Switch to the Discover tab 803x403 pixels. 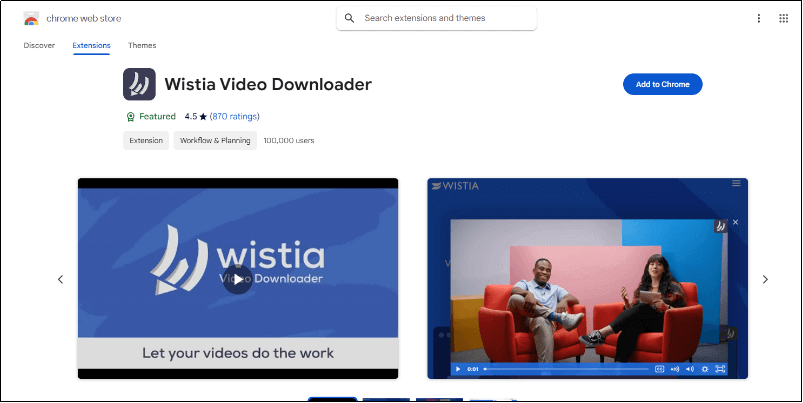pos(39,45)
